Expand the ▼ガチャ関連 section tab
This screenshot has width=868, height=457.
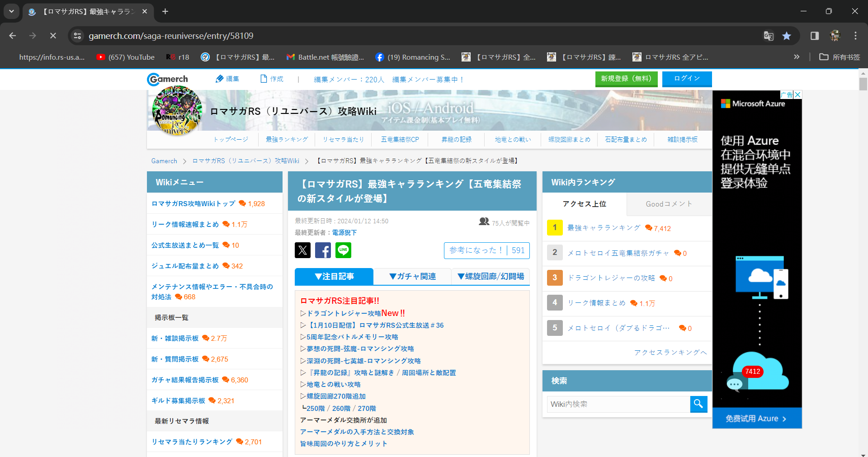(x=412, y=276)
